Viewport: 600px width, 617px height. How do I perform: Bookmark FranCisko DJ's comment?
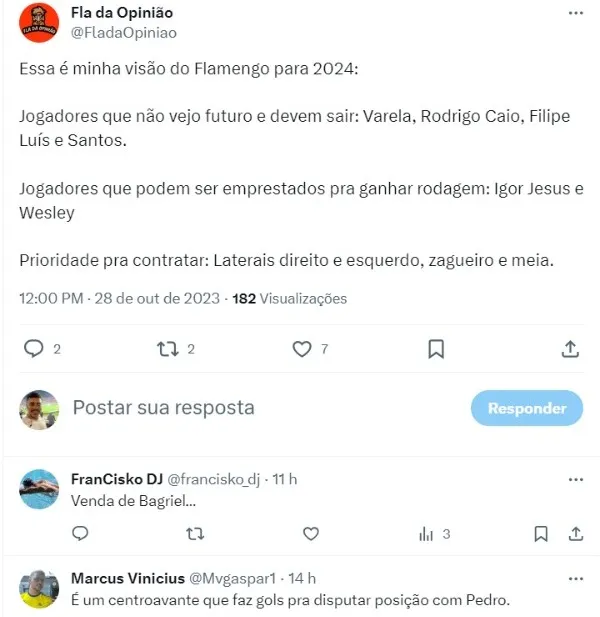[x=541, y=534]
